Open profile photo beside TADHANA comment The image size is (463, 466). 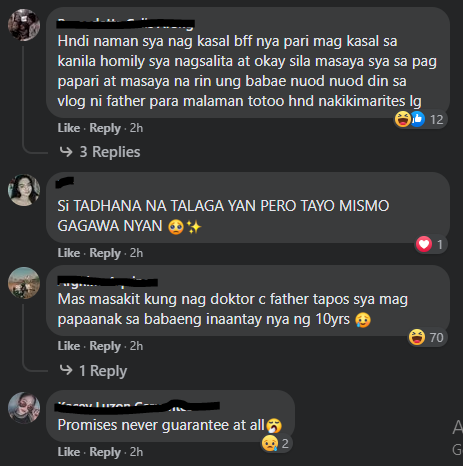coord(24,190)
